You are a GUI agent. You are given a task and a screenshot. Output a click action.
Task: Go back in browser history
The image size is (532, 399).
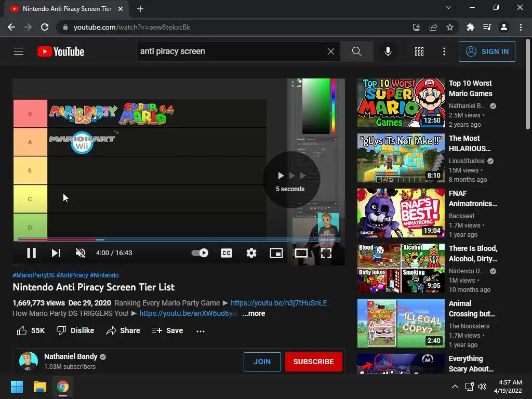pyautogui.click(x=11, y=27)
